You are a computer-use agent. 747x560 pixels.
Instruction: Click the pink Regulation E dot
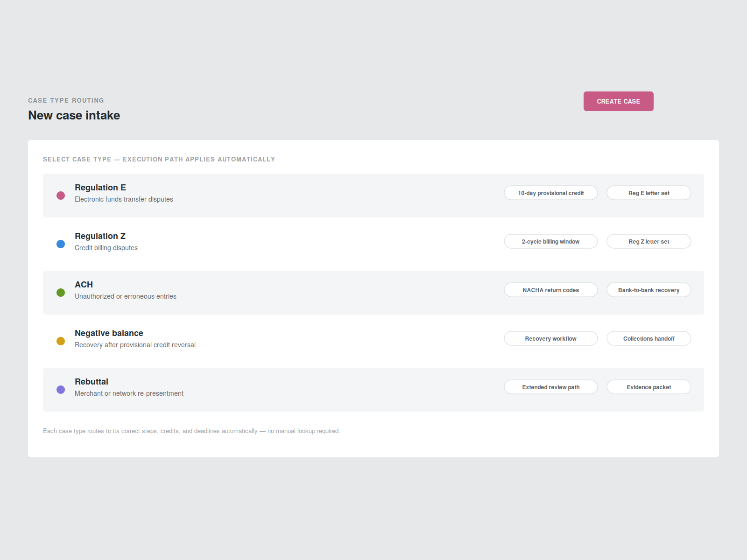61,196
